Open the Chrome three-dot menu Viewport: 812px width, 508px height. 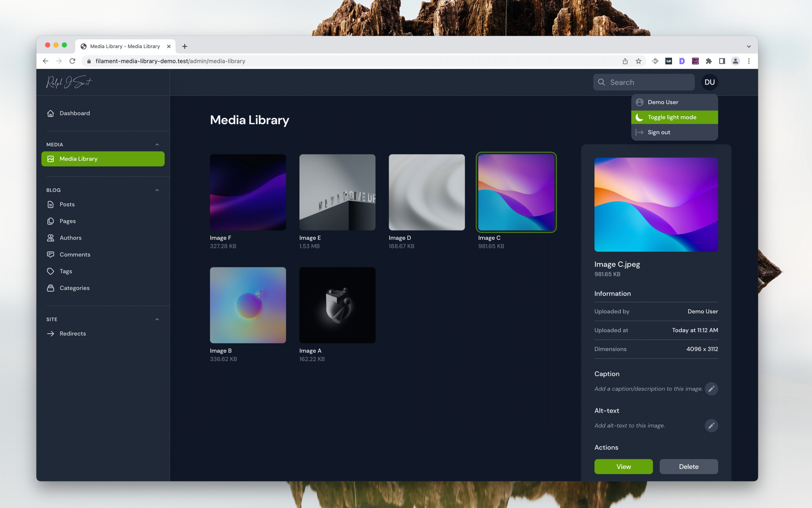tap(749, 61)
